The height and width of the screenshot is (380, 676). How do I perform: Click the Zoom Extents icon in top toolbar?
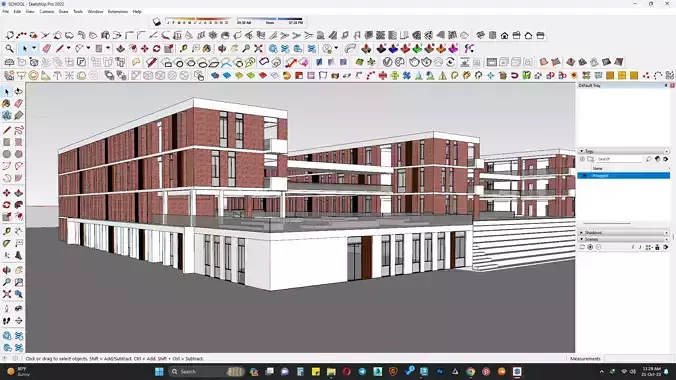258,49
